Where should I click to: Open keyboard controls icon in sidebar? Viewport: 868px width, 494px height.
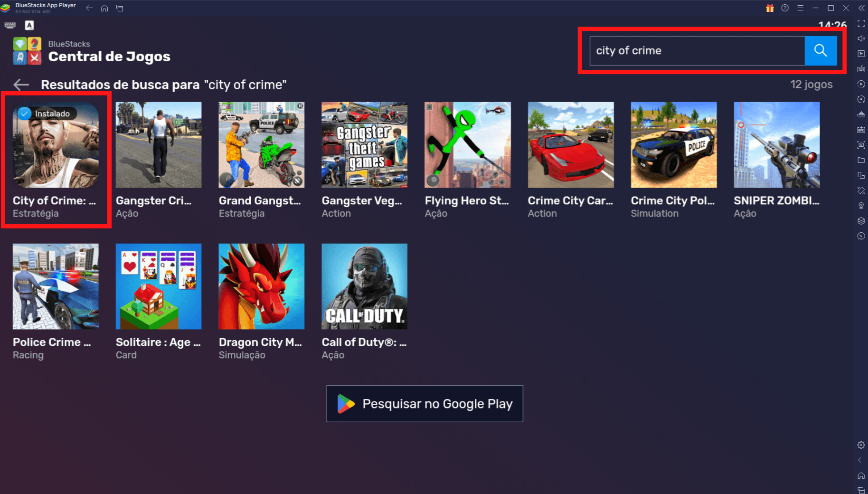pos(861,69)
